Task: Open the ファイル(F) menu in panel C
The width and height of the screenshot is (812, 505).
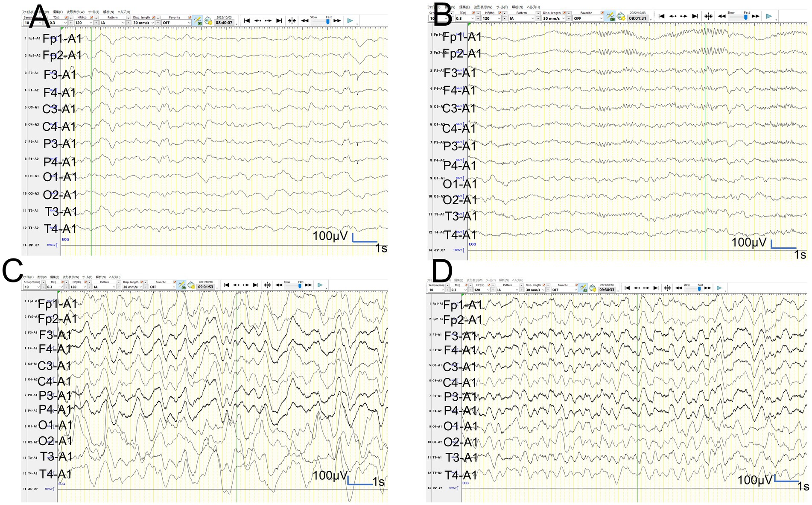Action: click(29, 277)
